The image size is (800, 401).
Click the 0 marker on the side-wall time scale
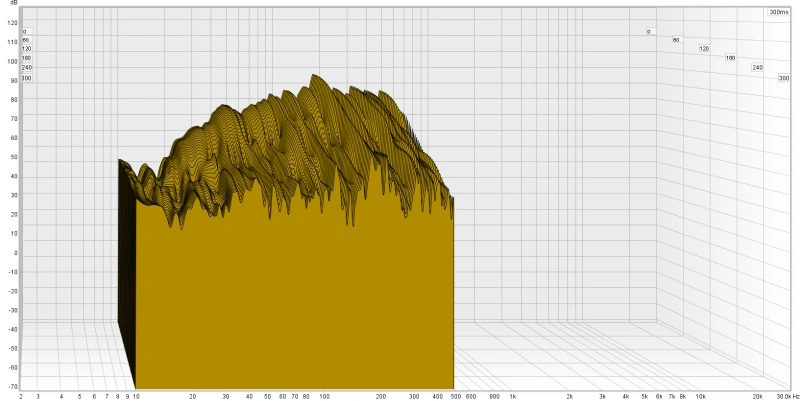[x=648, y=32]
